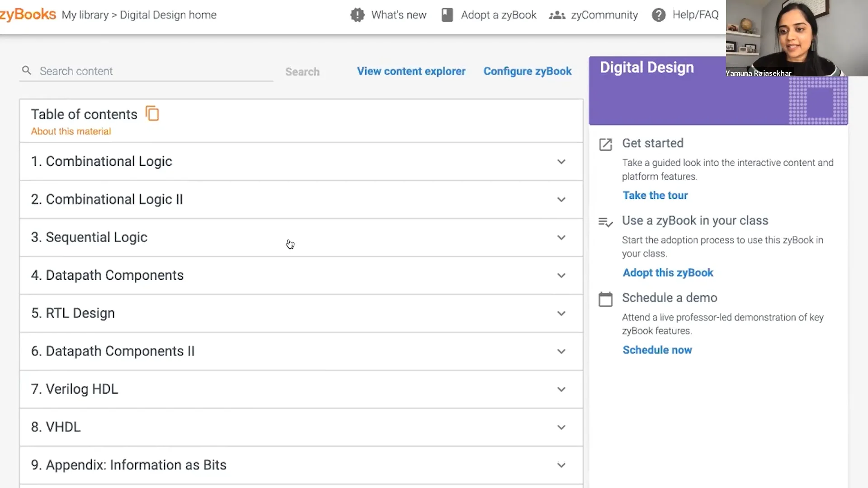Click the Get started external link icon

(x=605, y=144)
